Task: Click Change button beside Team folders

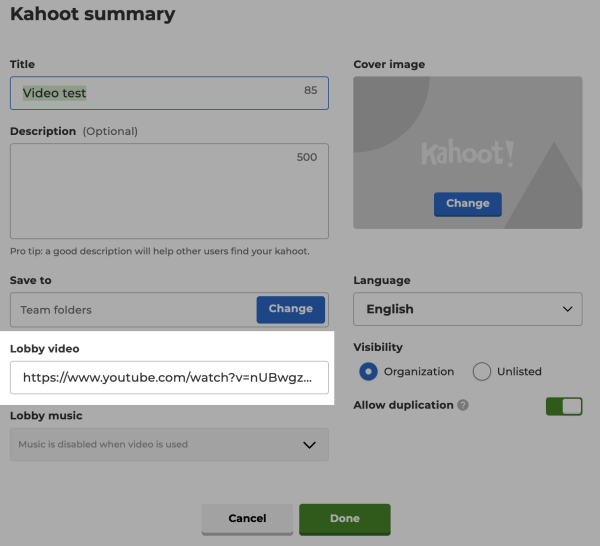Action: point(291,309)
